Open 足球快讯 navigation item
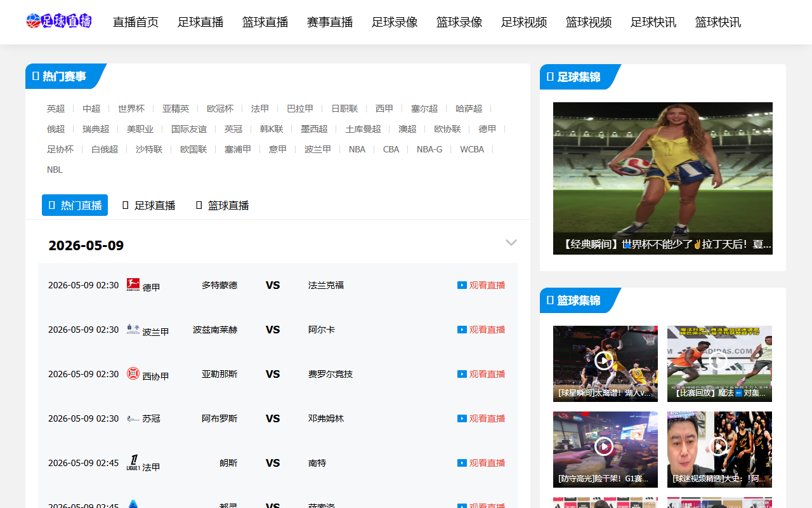812x508 pixels. 653,22
